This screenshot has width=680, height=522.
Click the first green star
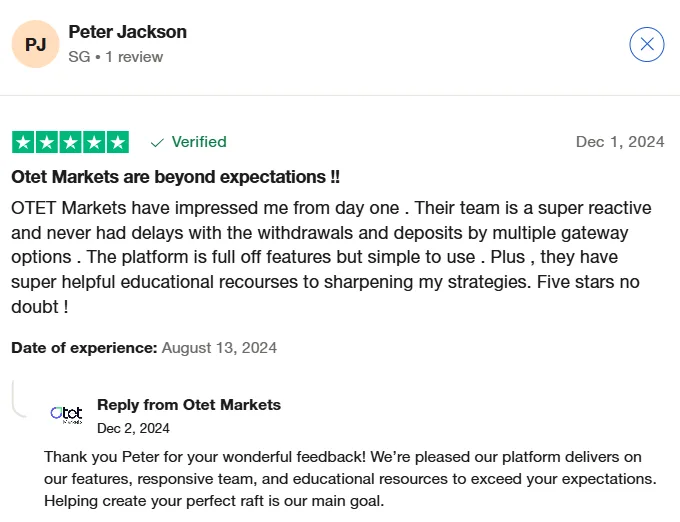[x=22, y=142]
